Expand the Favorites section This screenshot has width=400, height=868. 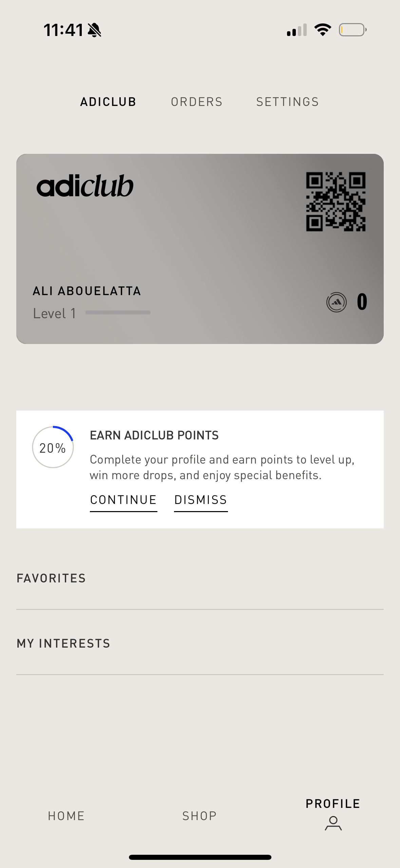point(51,578)
